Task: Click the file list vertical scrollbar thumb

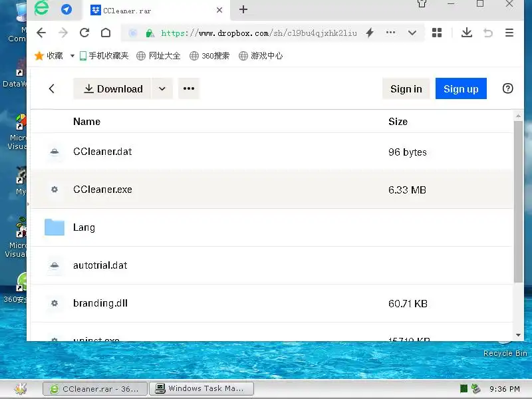Action: [518, 202]
